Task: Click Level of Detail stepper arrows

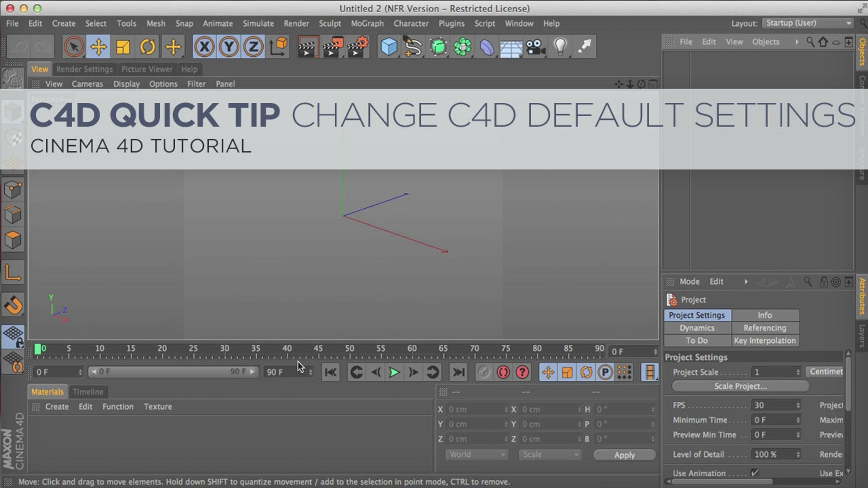Action: [x=798, y=454]
